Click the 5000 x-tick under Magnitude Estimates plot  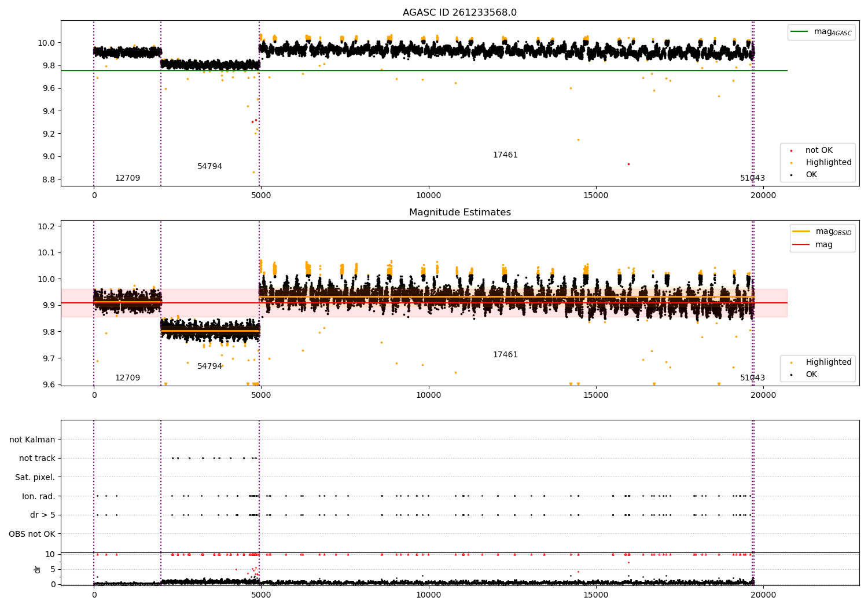pyautogui.click(x=261, y=395)
